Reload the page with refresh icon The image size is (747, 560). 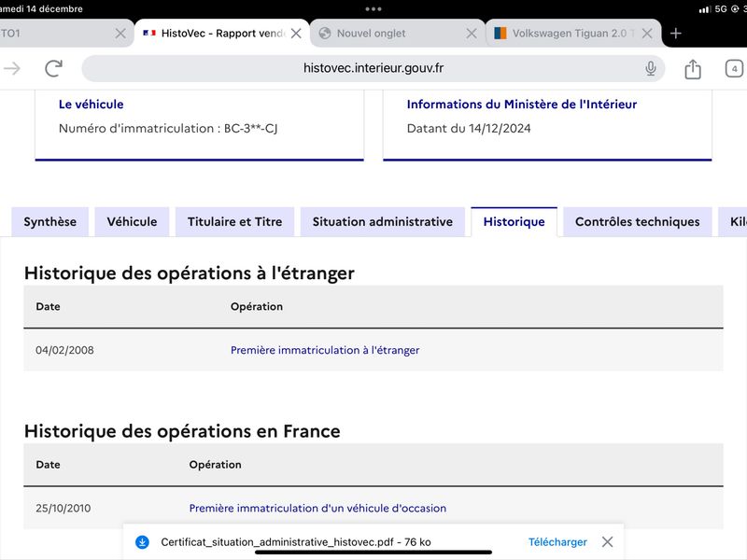pos(54,68)
